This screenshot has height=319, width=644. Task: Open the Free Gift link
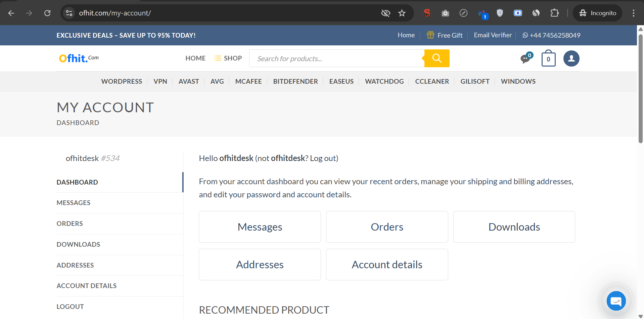tap(445, 35)
